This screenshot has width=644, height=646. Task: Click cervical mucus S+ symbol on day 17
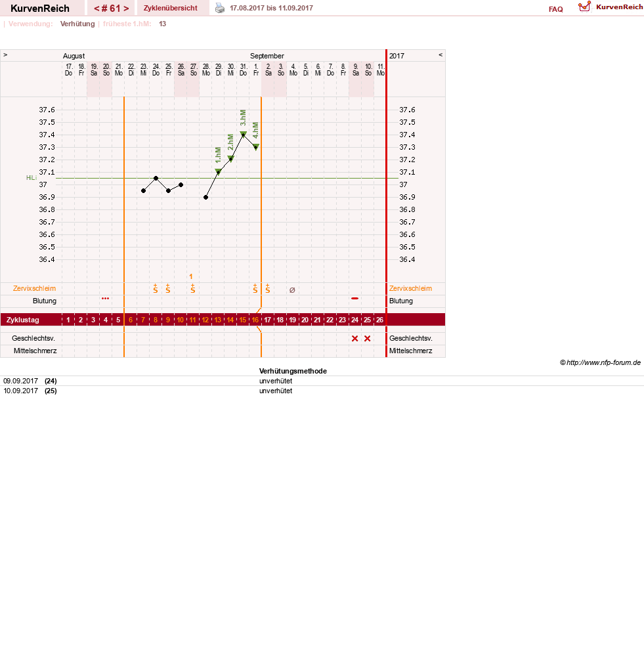[268, 288]
